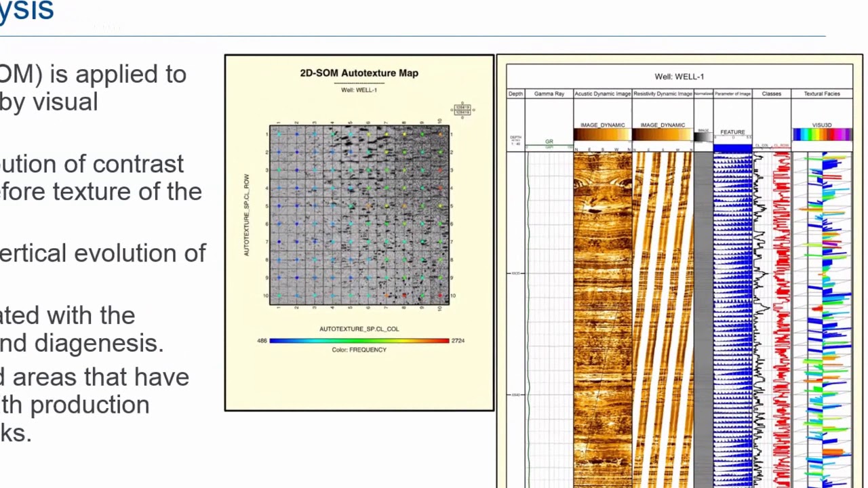This screenshot has height=488, width=868.
Task: Click the Parameter of Image column header
Action: coord(732,94)
